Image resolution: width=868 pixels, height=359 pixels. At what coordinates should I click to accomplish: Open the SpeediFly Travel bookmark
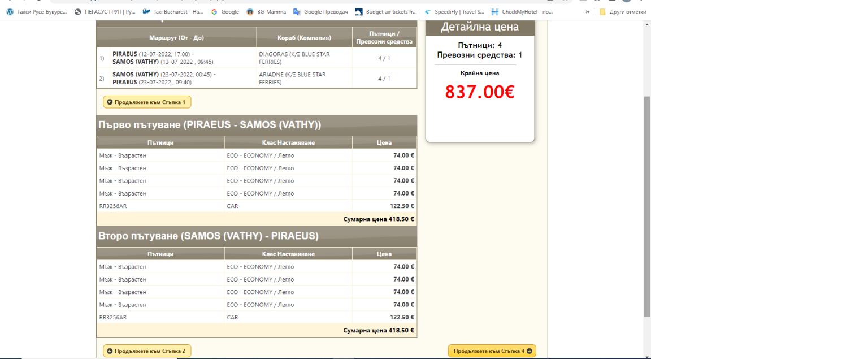[x=454, y=11]
